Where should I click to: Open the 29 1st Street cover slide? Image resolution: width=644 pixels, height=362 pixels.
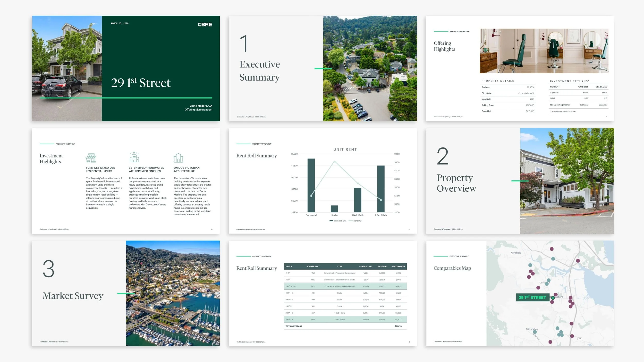(x=126, y=68)
